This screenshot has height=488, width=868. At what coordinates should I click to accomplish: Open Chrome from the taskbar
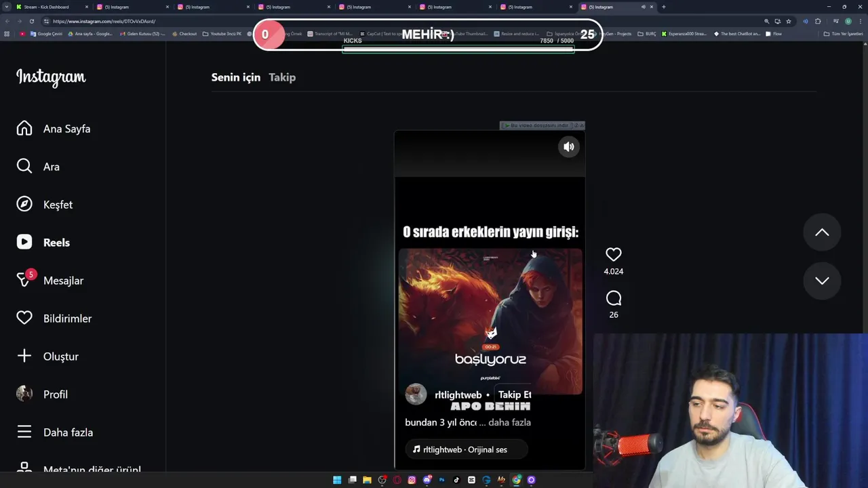tap(516, 480)
